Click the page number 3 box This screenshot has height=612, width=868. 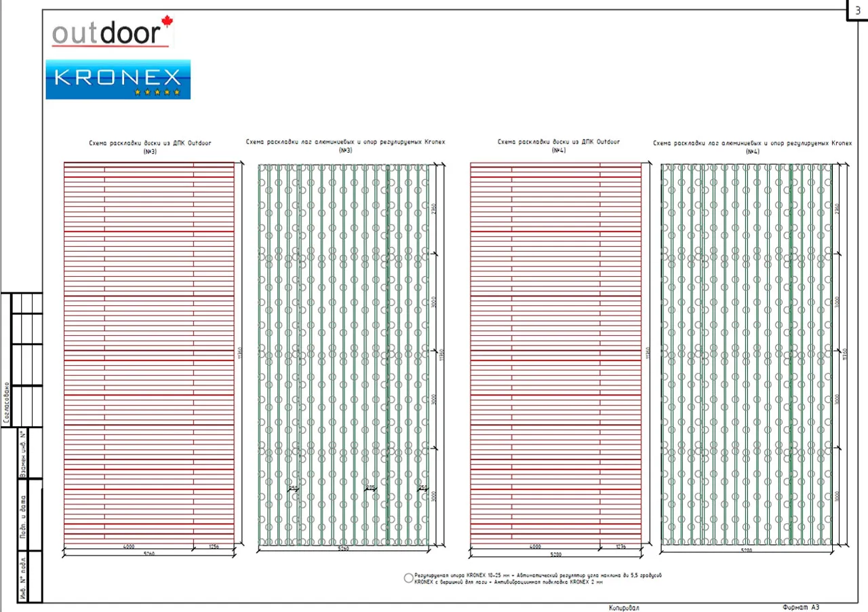tap(857, 10)
